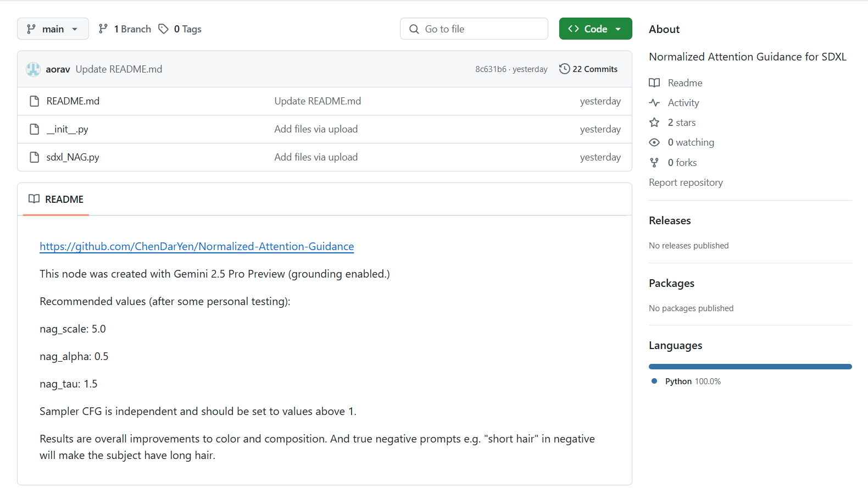This screenshot has width=868, height=498.
Task: Expand the green Code dropdown button
Action: [596, 29]
